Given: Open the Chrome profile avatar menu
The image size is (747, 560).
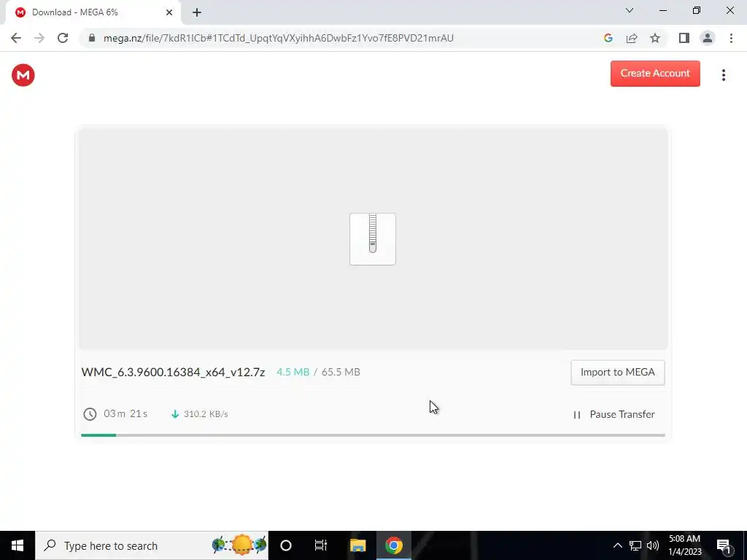Looking at the screenshot, I should point(708,38).
